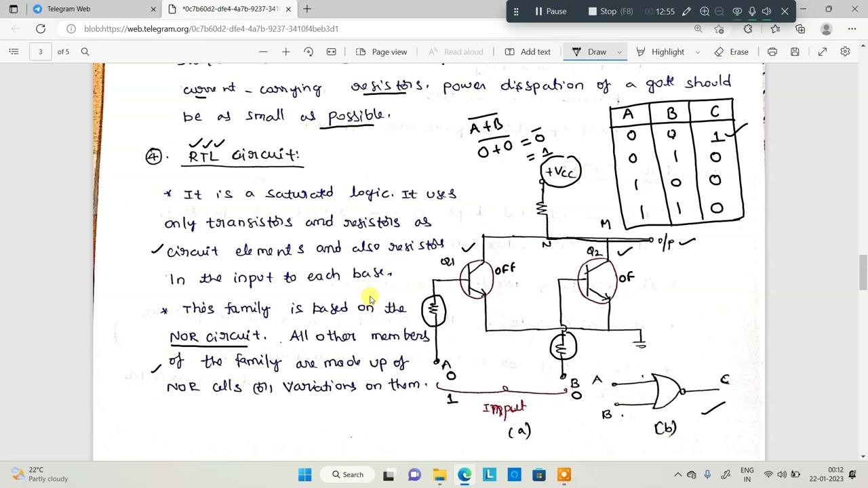Open the Page view options
868x488 pixels.
coord(381,52)
